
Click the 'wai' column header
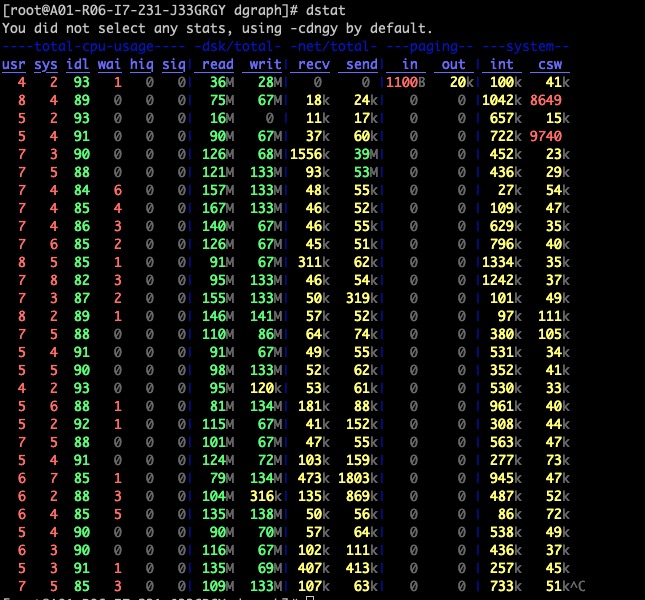click(x=109, y=64)
